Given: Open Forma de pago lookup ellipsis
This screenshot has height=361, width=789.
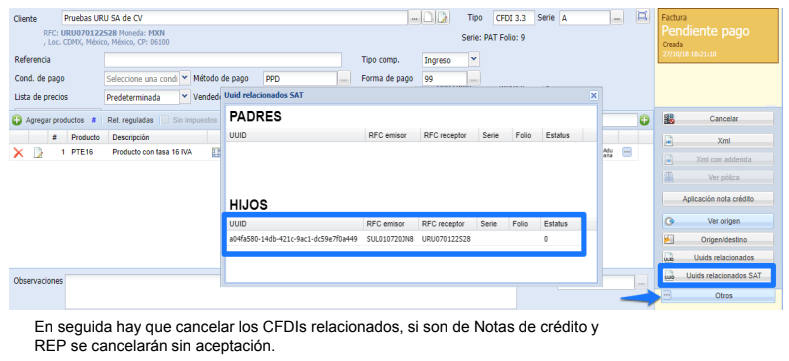Looking at the screenshot, I should pyautogui.click(x=474, y=79).
